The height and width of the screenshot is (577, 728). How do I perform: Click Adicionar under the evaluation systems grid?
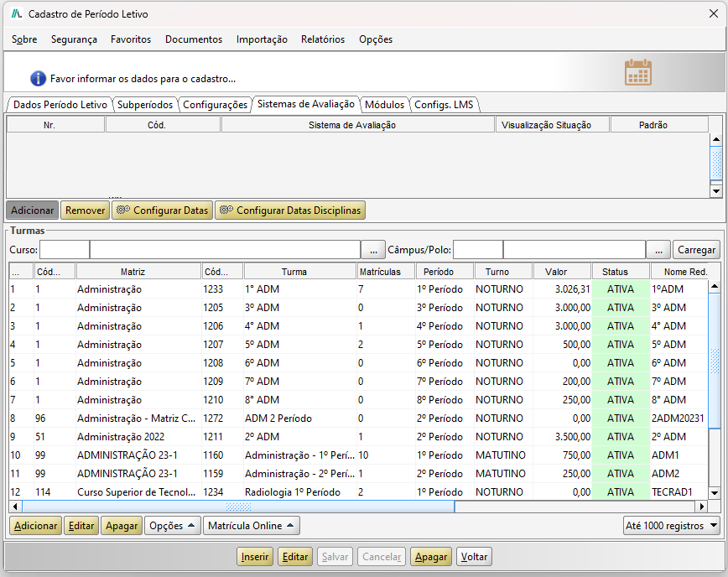[x=33, y=211]
